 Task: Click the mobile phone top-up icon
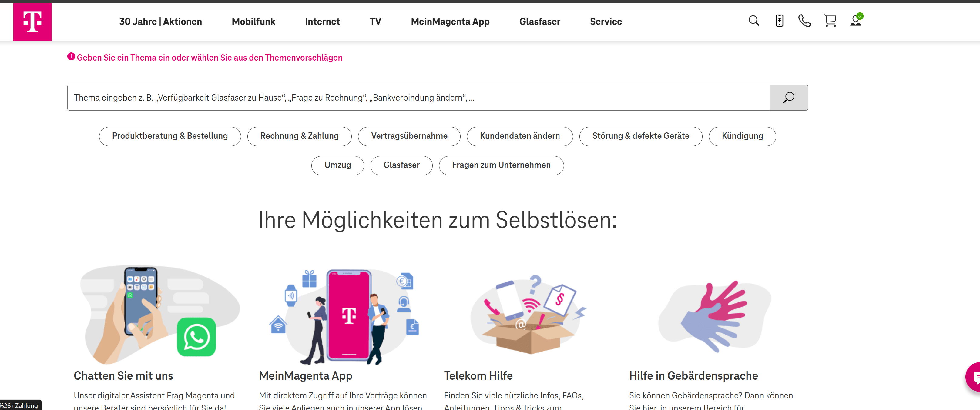pos(779,21)
